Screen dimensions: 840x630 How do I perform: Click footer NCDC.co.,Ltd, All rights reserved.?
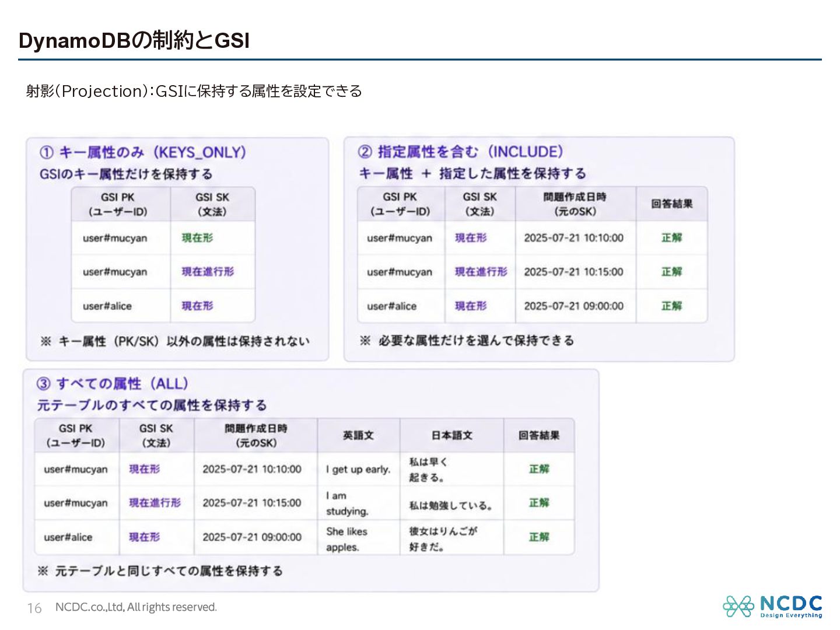(x=136, y=607)
